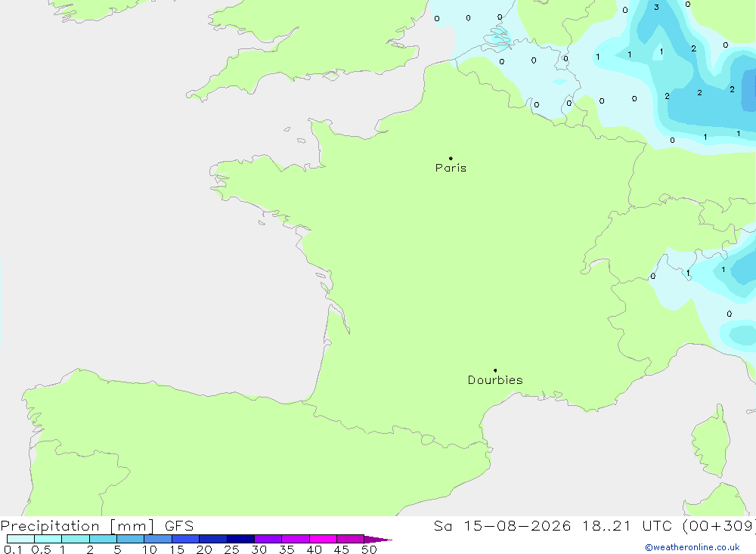Click the "35" legend scale label
756x554 pixels.
point(287,549)
